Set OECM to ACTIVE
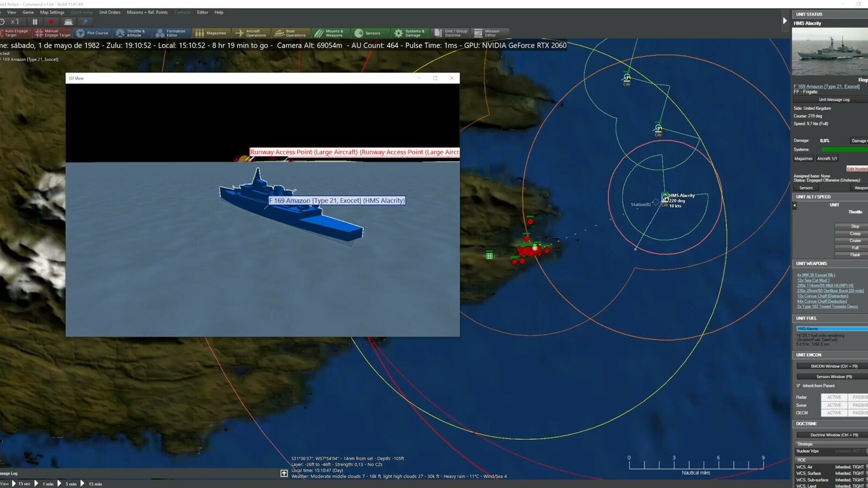 pos(834,413)
